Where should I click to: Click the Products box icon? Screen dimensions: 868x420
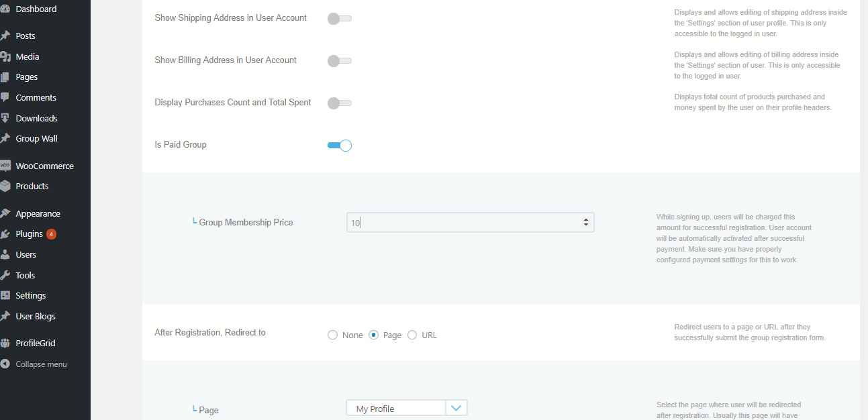tap(5, 187)
